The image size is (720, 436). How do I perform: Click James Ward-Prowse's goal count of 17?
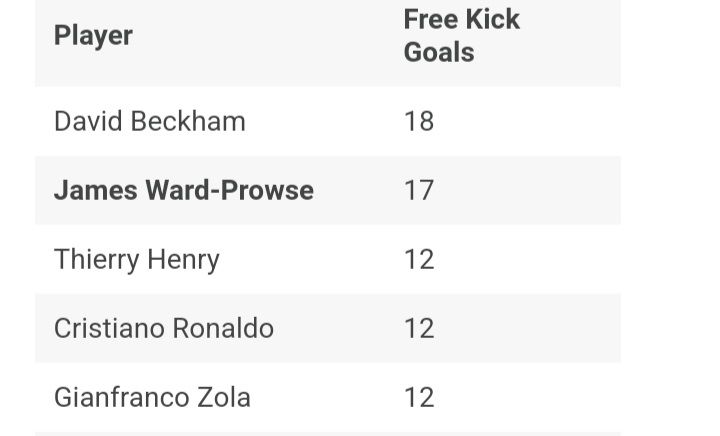pos(419,190)
